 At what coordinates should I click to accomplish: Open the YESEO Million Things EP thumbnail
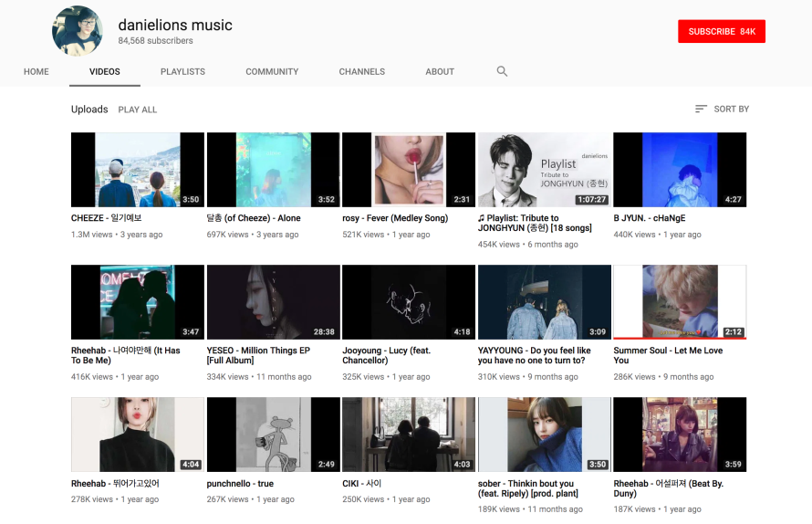point(274,302)
